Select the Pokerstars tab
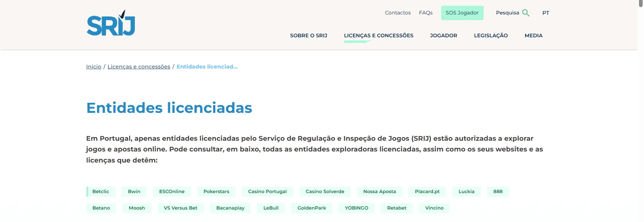 (216, 191)
